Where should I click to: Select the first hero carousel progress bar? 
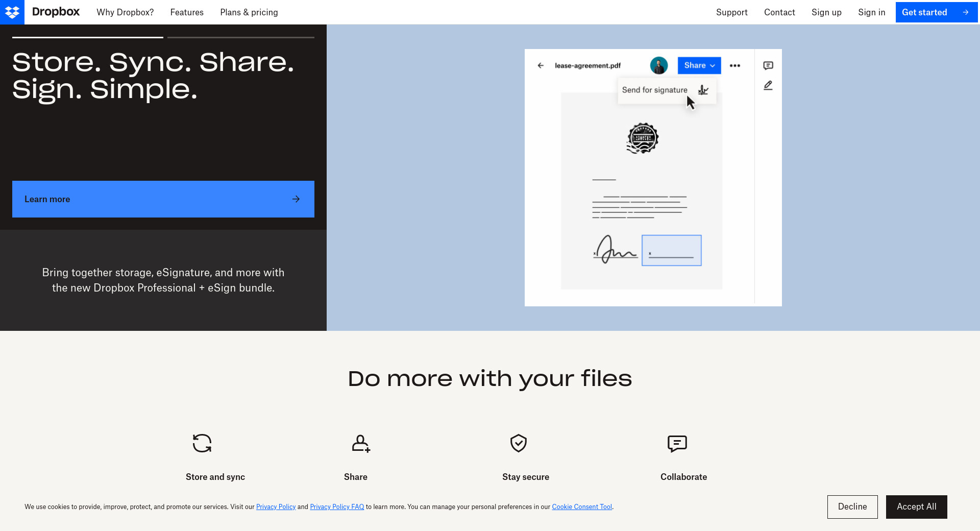click(88, 37)
